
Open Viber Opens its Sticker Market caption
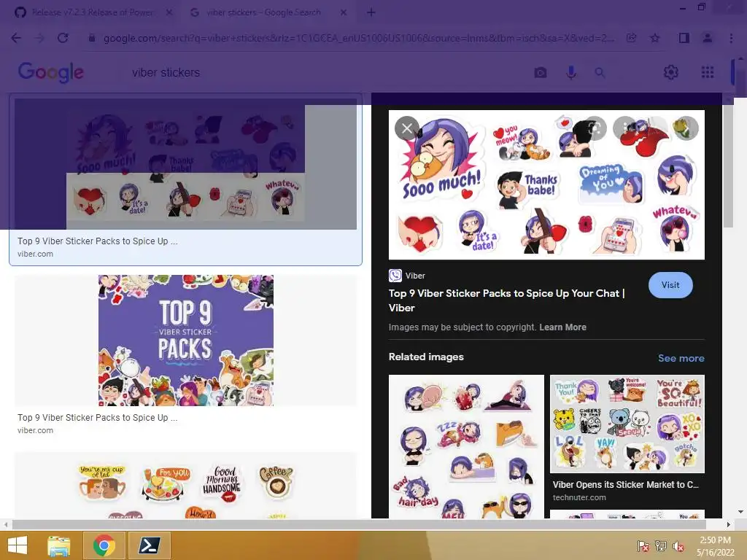tap(625, 485)
